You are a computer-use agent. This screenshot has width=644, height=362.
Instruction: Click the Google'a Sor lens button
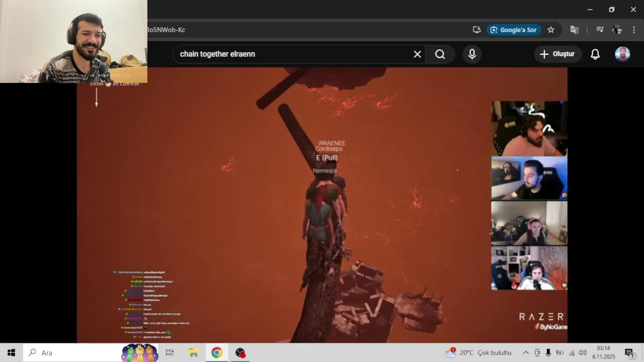pos(514,30)
